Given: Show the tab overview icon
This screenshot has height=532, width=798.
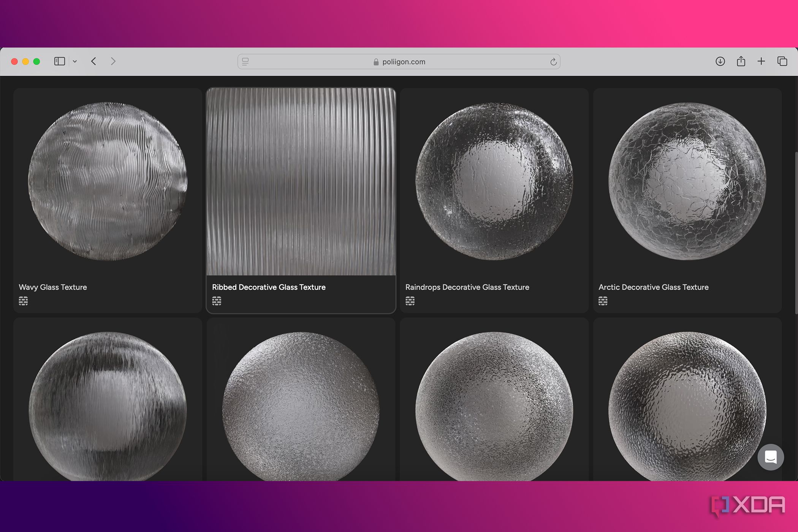Looking at the screenshot, I should tap(782, 61).
